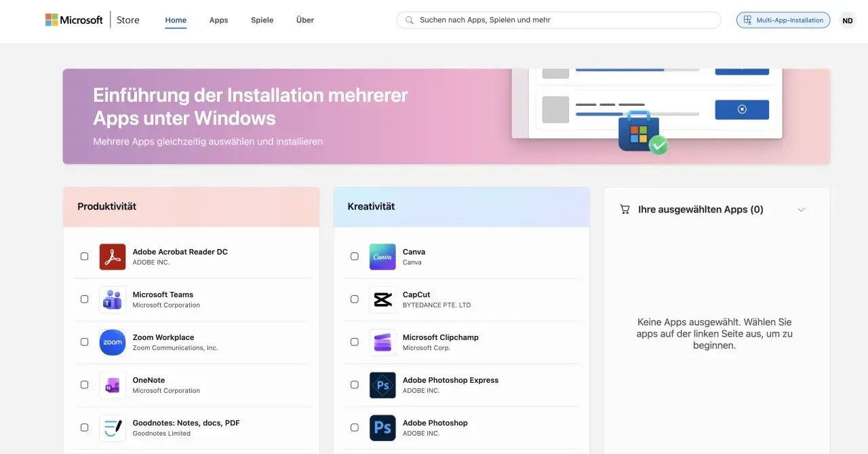The height and width of the screenshot is (454, 868).
Task: Click the Zoom Workplace app icon
Action: pyautogui.click(x=113, y=342)
